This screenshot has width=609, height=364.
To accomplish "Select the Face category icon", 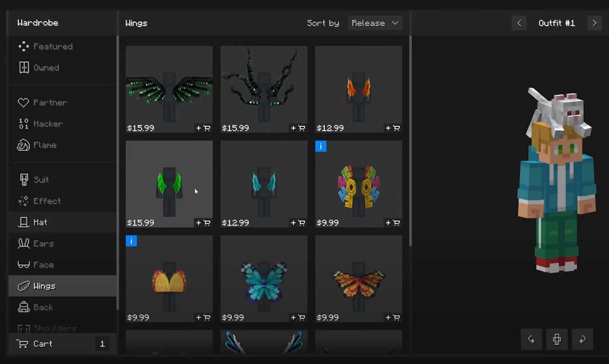I will 23,264.
